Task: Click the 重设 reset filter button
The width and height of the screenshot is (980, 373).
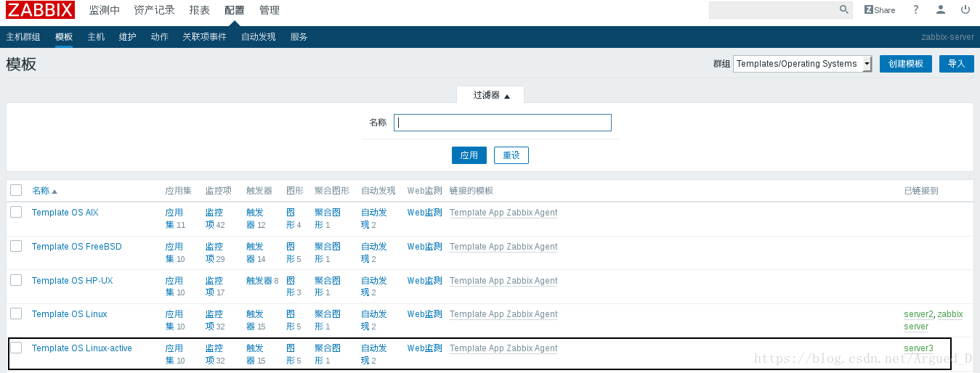Action: (511, 155)
